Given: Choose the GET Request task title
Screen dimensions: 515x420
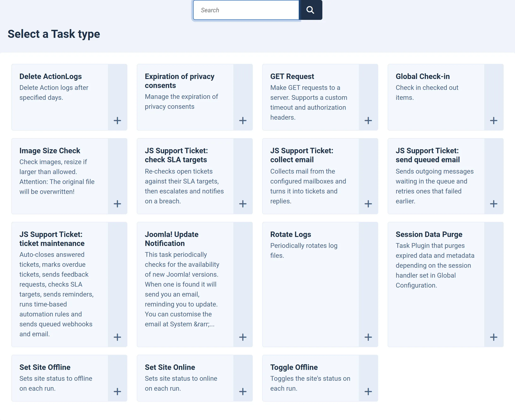Looking at the screenshot, I should tap(292, 76).
